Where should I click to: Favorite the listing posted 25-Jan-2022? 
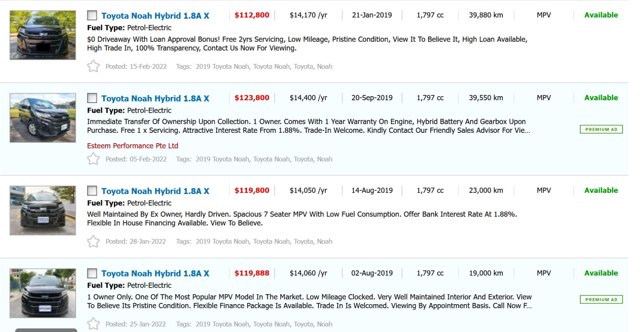(93, 324)
